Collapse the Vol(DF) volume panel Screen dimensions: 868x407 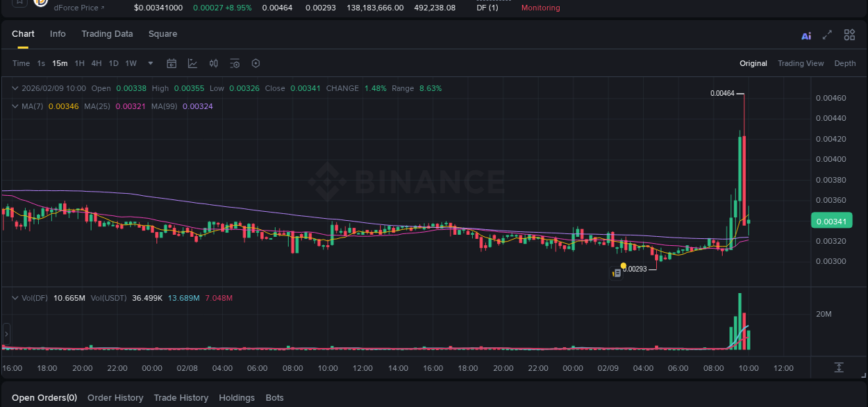pyautogui.click(x=15, y=298)
